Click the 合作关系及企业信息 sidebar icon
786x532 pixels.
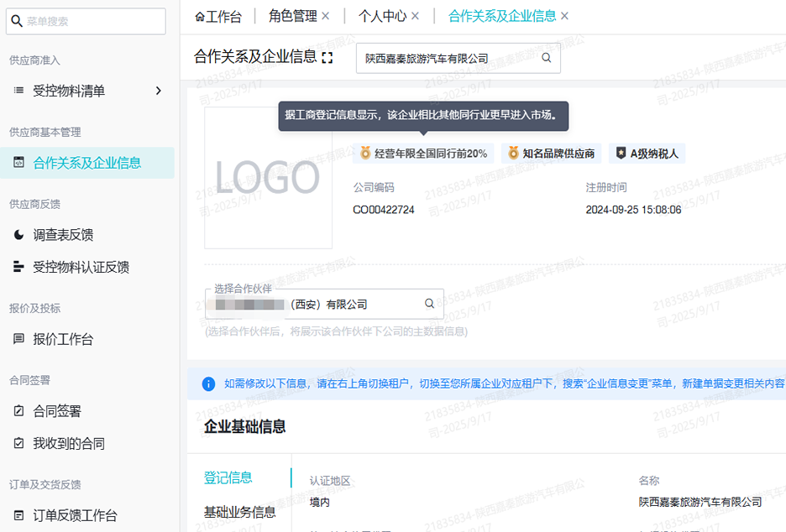click(18, 163)
